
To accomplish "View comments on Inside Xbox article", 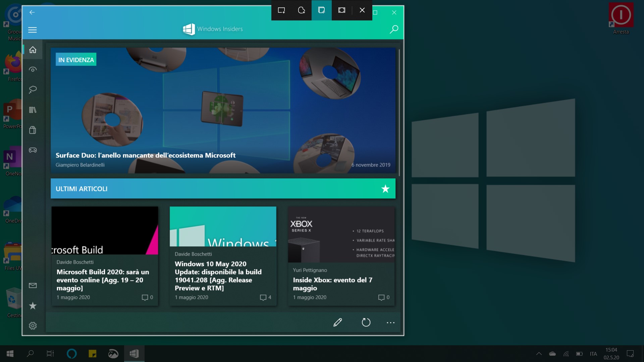I will 384,297.
